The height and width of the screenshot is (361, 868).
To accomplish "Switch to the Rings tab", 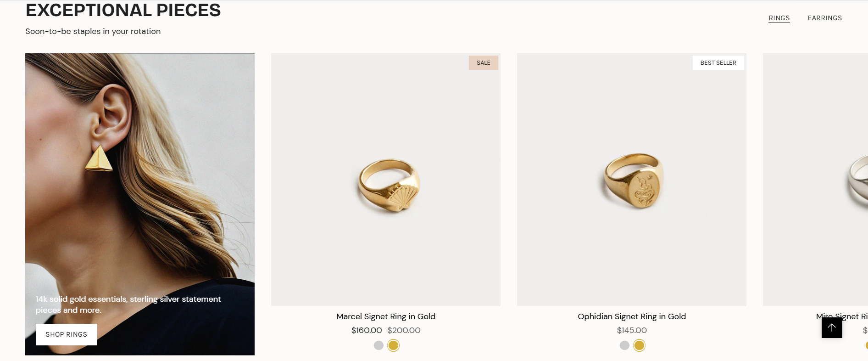I will click(x=779, y=18).
